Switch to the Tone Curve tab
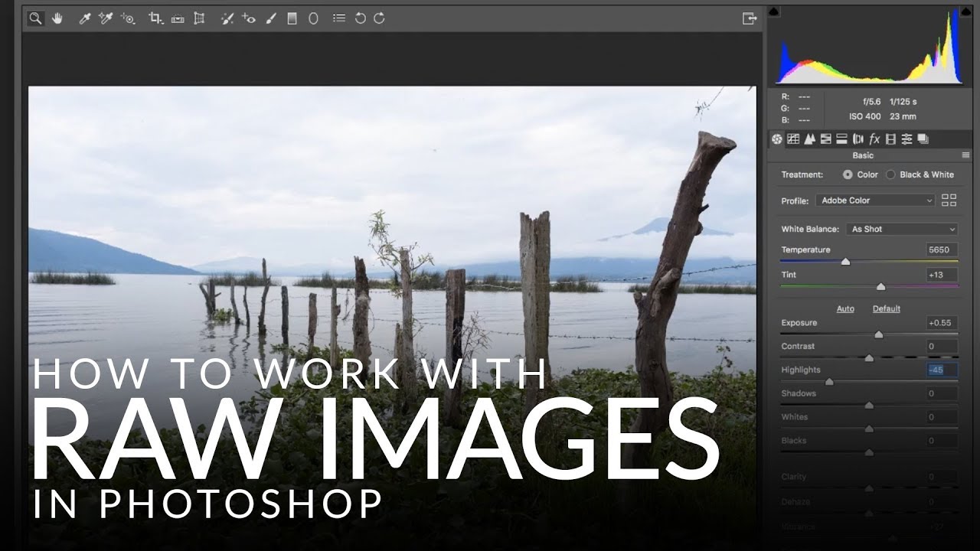Viewport: 980px width, 551px height. tap(793, 139)
